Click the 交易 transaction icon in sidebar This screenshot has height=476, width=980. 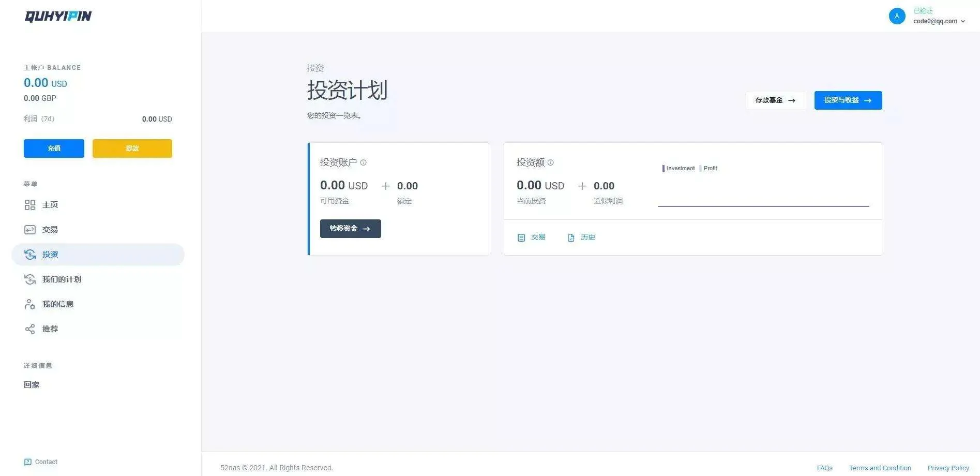[30, 230]
